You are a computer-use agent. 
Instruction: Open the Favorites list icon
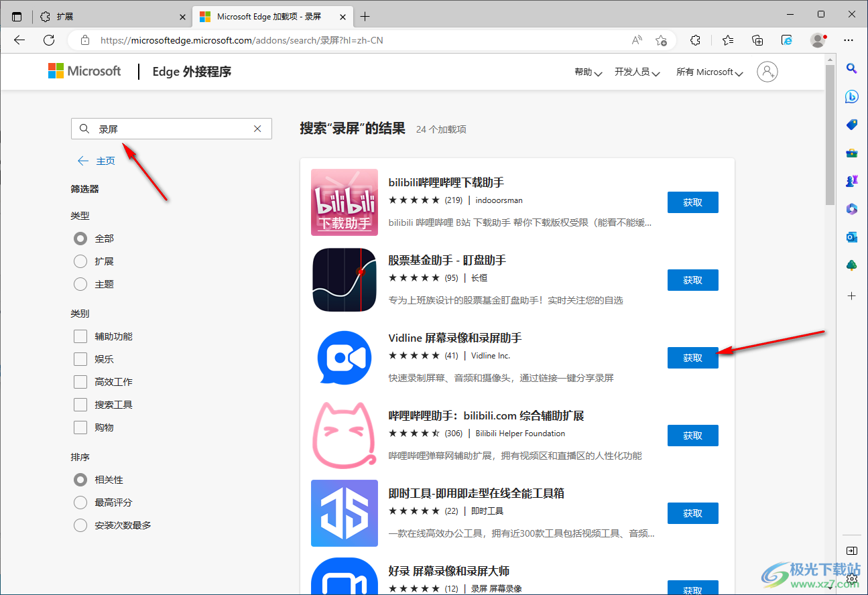[x=728, y=40]
